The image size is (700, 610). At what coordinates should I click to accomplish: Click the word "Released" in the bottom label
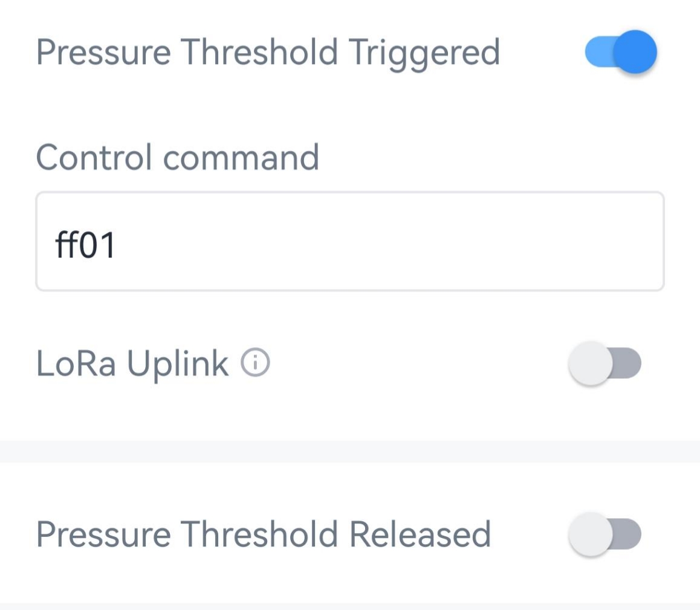tap(420, 534)
